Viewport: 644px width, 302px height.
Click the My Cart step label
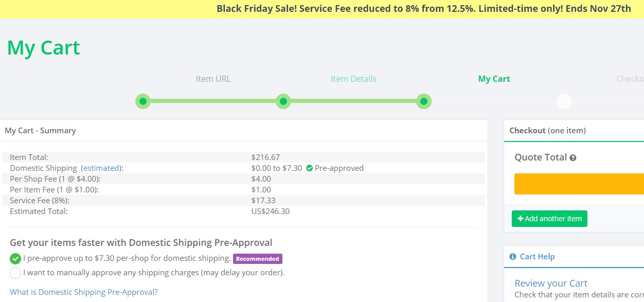[x=494, y=79]
